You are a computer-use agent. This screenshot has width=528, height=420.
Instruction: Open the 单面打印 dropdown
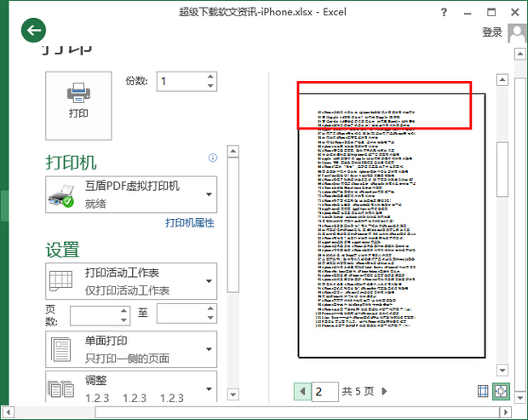coord(131,349)
